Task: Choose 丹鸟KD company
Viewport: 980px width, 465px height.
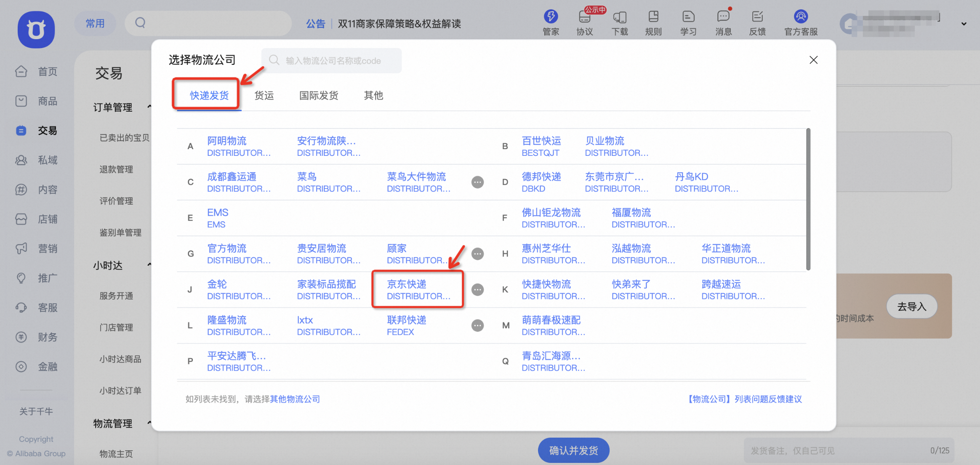Action: tap(706, 182)
